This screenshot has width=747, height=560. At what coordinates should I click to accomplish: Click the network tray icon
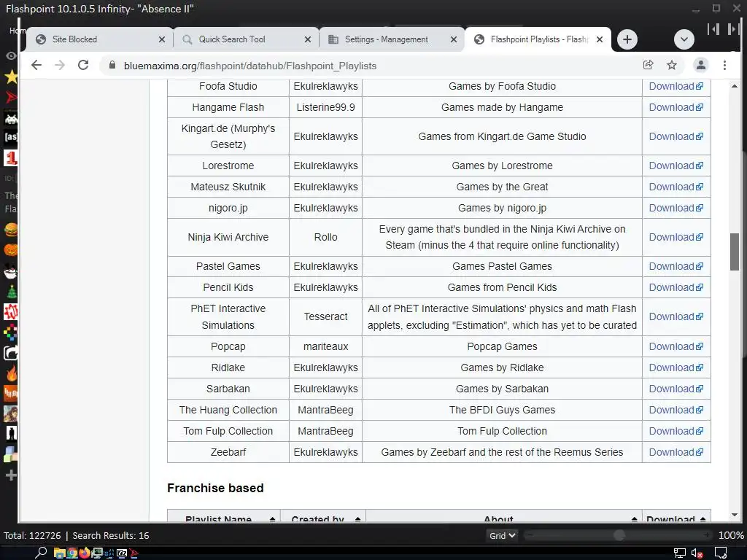tap(679, 553)
